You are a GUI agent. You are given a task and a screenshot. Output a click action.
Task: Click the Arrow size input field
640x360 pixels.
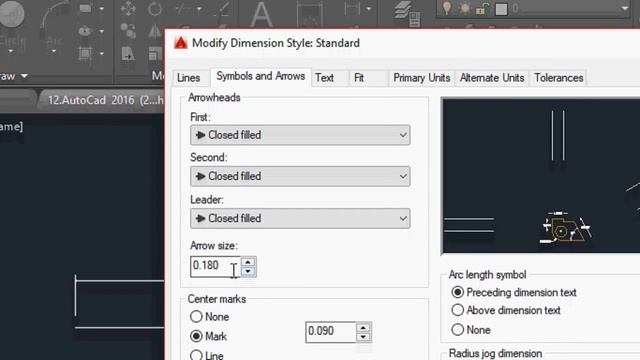point(216,266)
